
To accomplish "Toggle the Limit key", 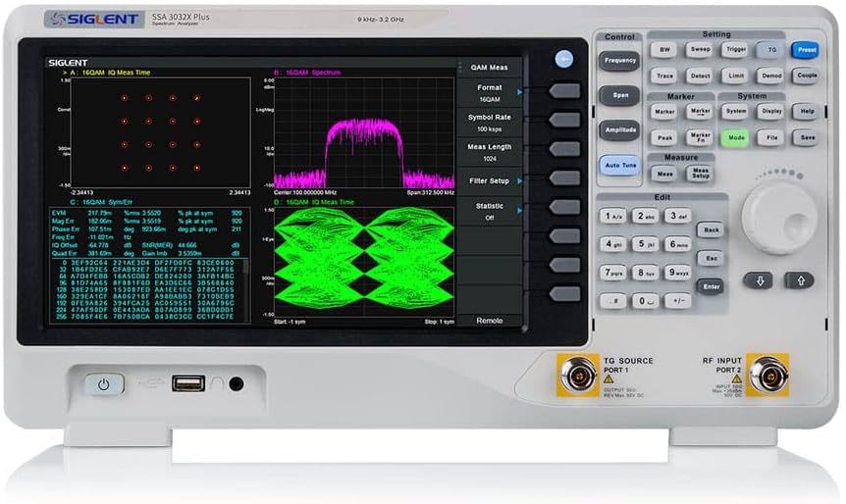I will [x=736, y=76].
